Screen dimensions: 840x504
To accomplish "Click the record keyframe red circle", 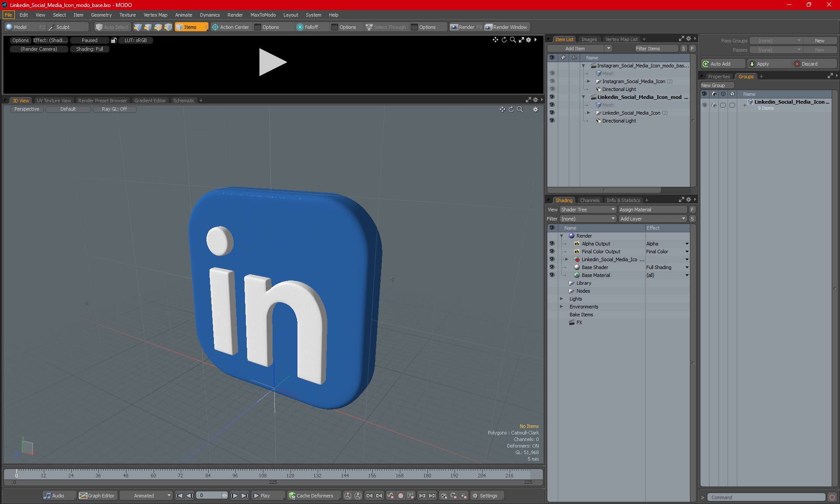I will [x=400, y=496].
